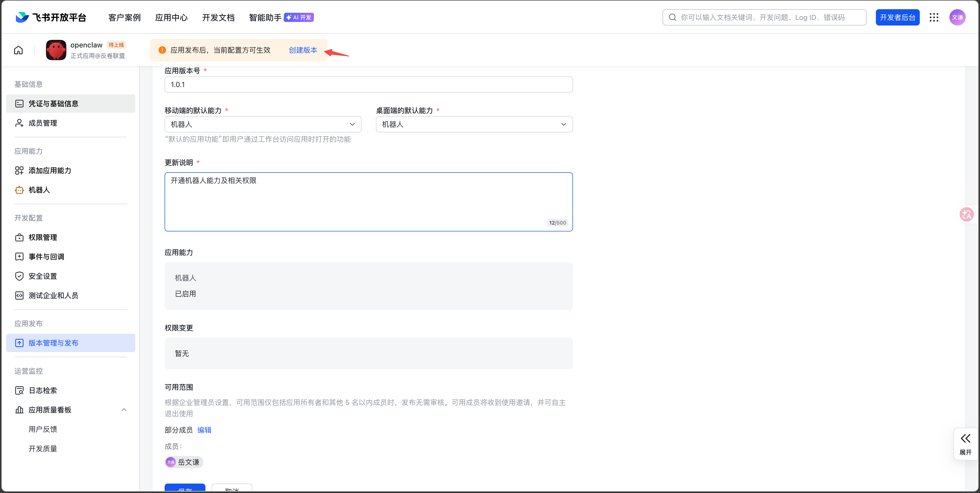Select 添加应用能力 in sidebar

coord(71,170)
